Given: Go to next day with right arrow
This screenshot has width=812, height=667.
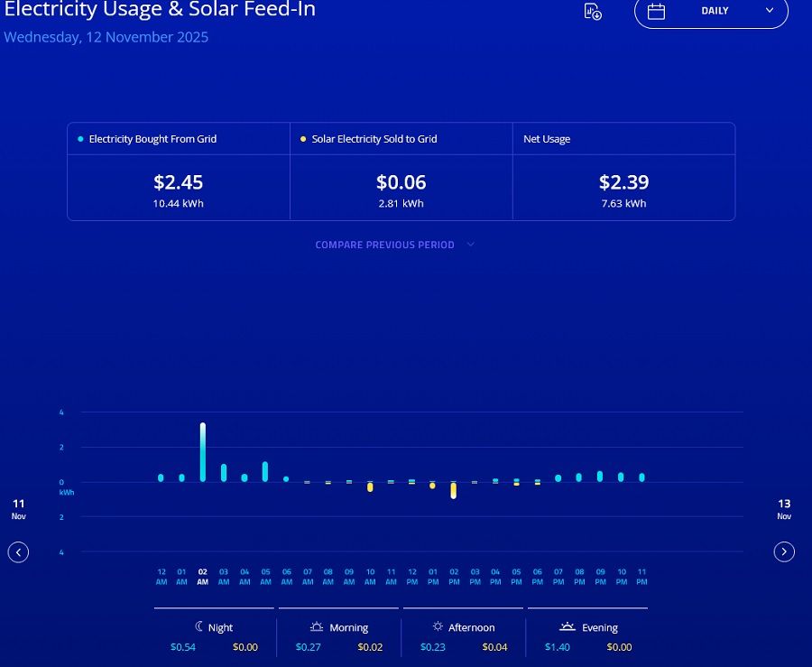Looking at the screenshot, I should [784, 551].
